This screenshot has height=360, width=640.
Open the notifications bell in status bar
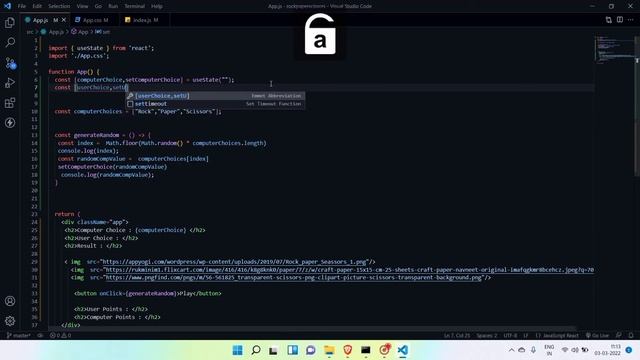pos(631,336)
